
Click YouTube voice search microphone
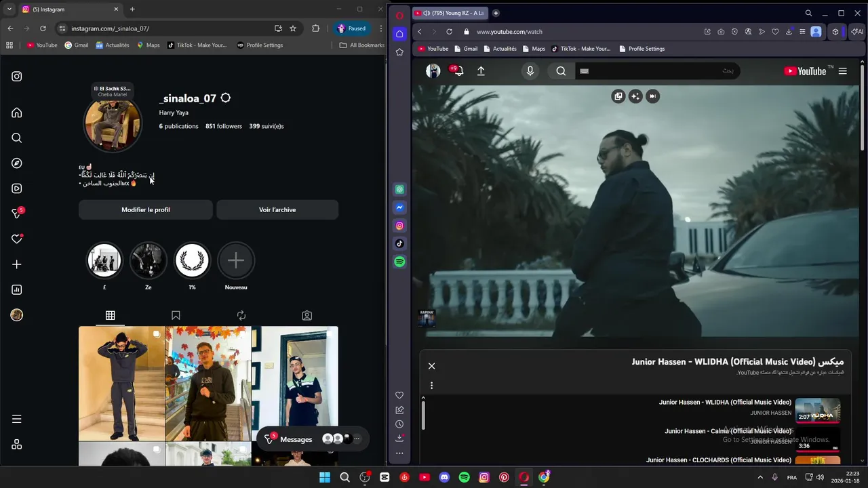click(530, 71)
